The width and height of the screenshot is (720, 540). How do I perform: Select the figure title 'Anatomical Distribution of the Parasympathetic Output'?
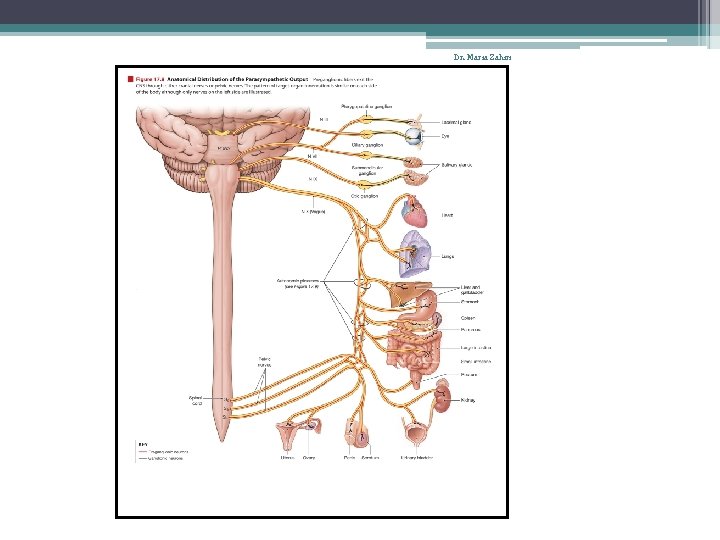237,79
